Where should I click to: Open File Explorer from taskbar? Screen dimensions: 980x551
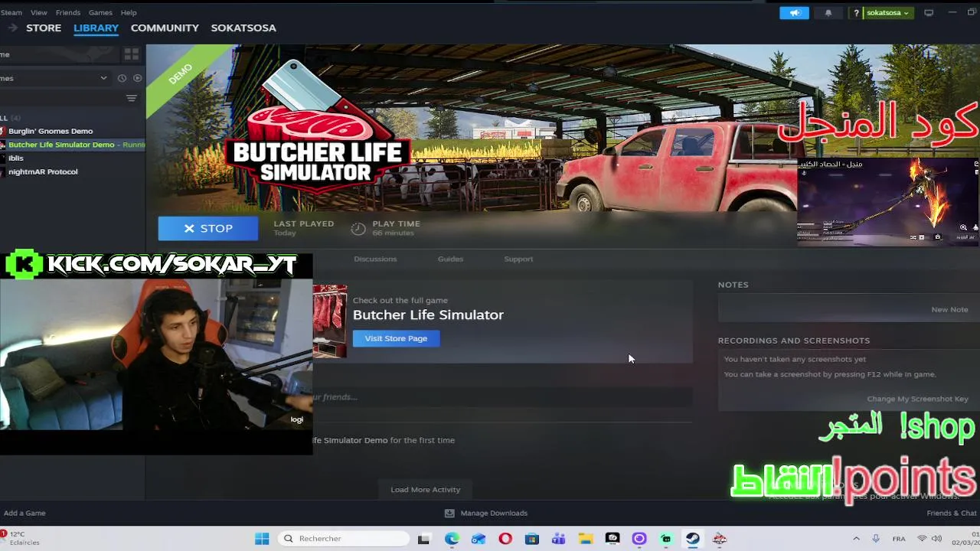click(586, 539)
